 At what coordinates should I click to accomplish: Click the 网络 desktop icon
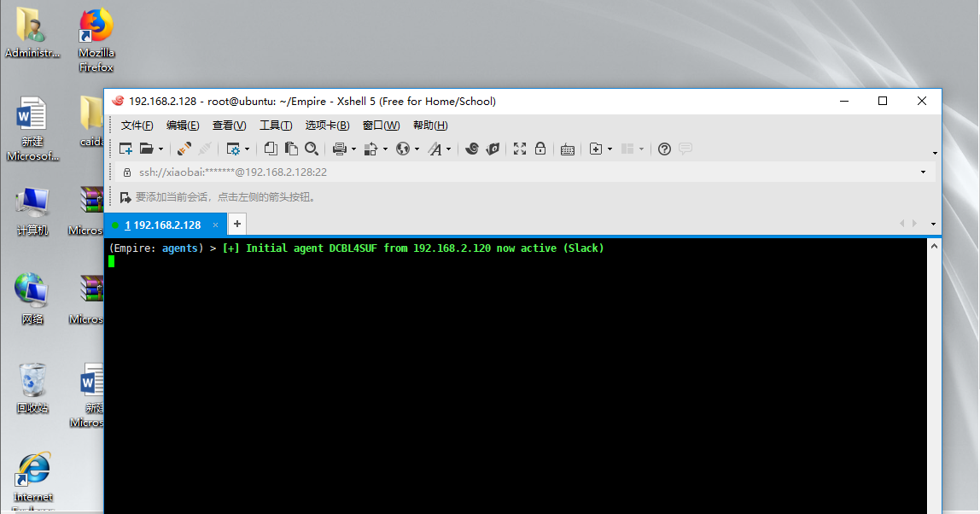pyautogui.click(x=32, y=299)
